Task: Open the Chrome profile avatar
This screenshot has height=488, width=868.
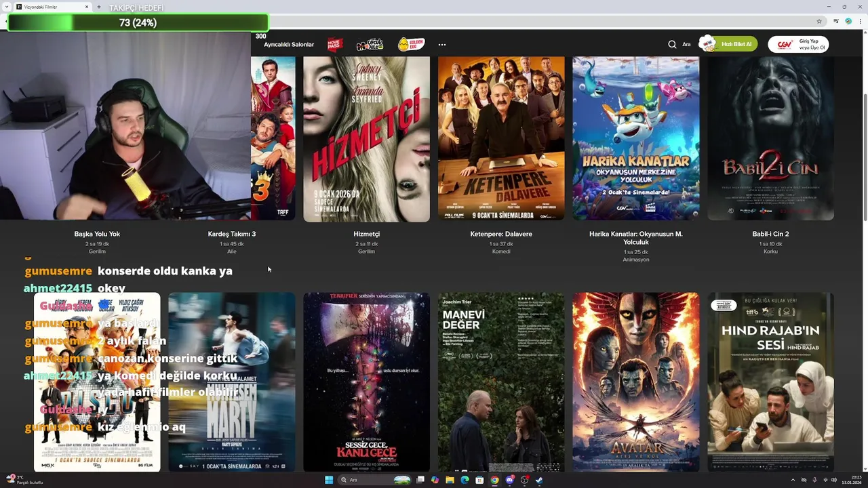Action: pyautogui.click(x=848, y=21)
